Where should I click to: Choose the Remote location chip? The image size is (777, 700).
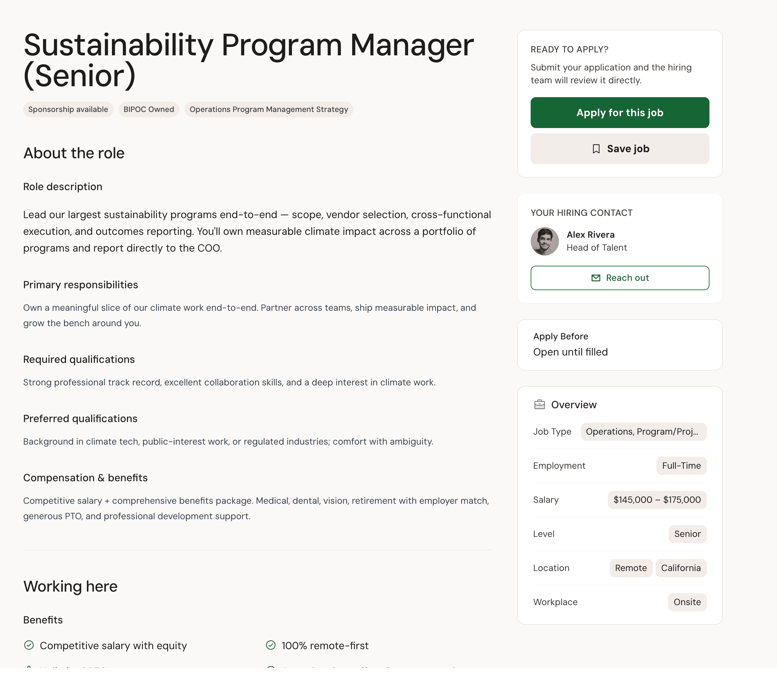coord(631,568)
